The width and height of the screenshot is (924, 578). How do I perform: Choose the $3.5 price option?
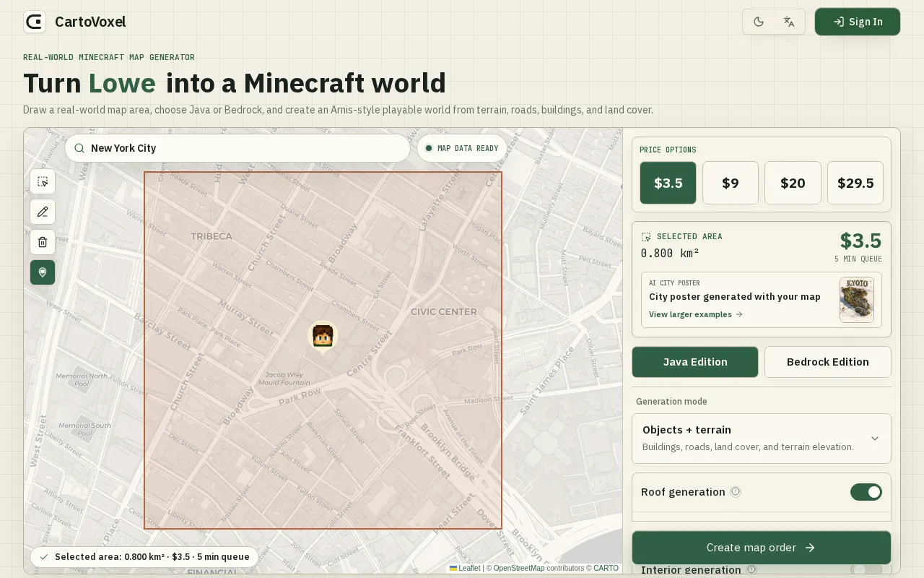pos(668,183)
